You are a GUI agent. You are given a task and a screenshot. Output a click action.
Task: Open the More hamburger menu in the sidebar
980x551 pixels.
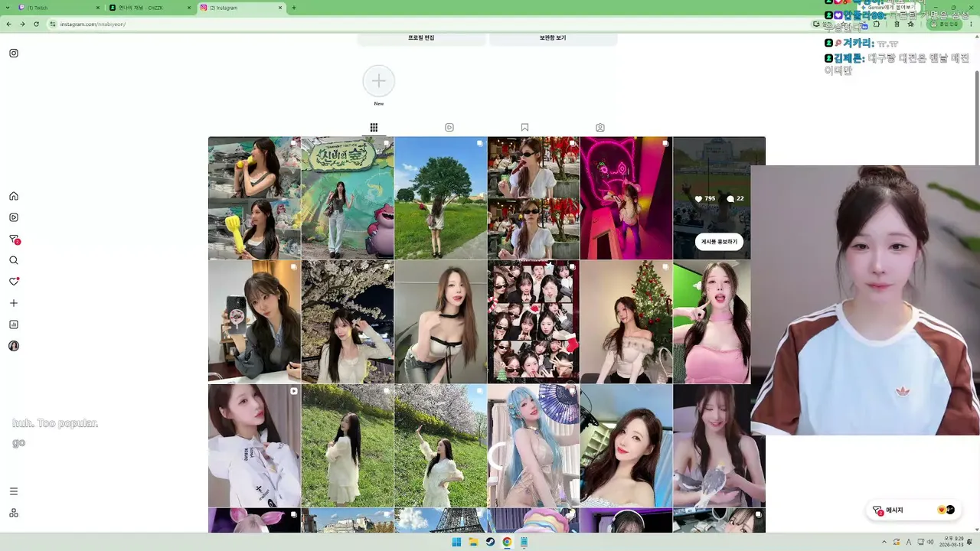click(x=14, y=491)
